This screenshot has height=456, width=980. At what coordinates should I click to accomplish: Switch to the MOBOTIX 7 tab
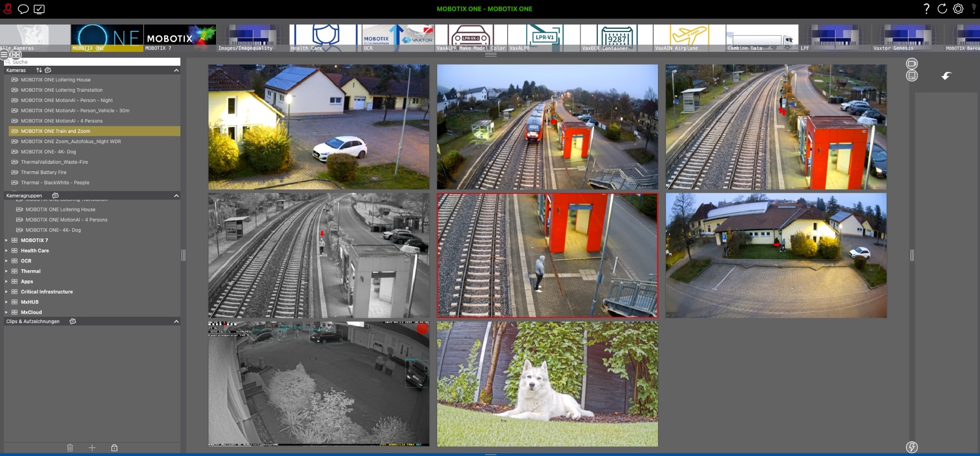[179, 38]
